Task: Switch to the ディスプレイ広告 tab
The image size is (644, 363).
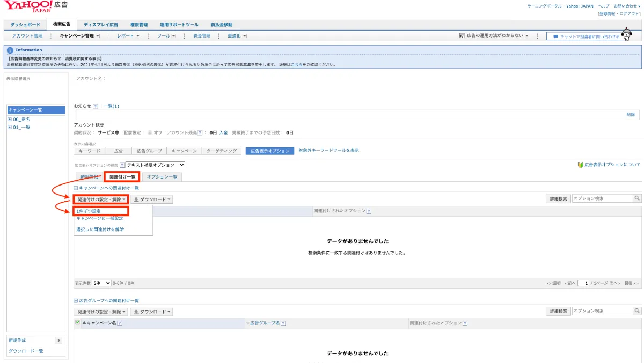Action: [x=100, y=25]
